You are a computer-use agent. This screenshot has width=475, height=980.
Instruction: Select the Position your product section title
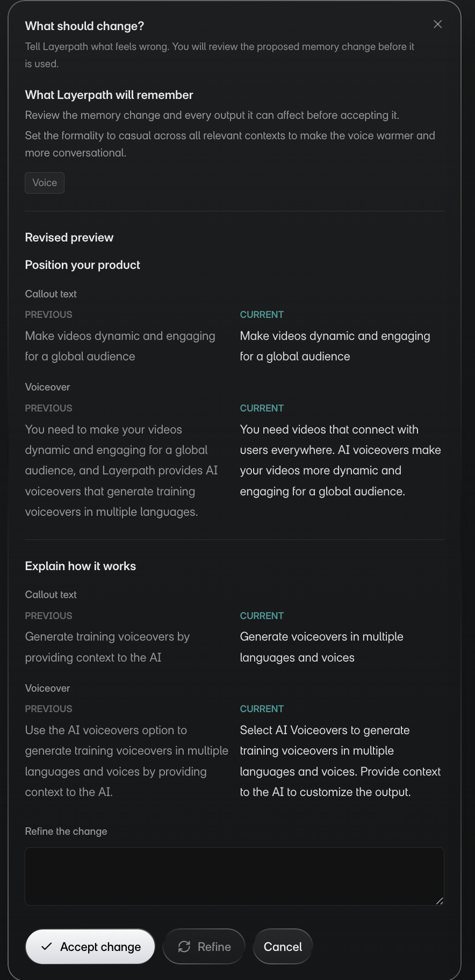click(82, 265)
